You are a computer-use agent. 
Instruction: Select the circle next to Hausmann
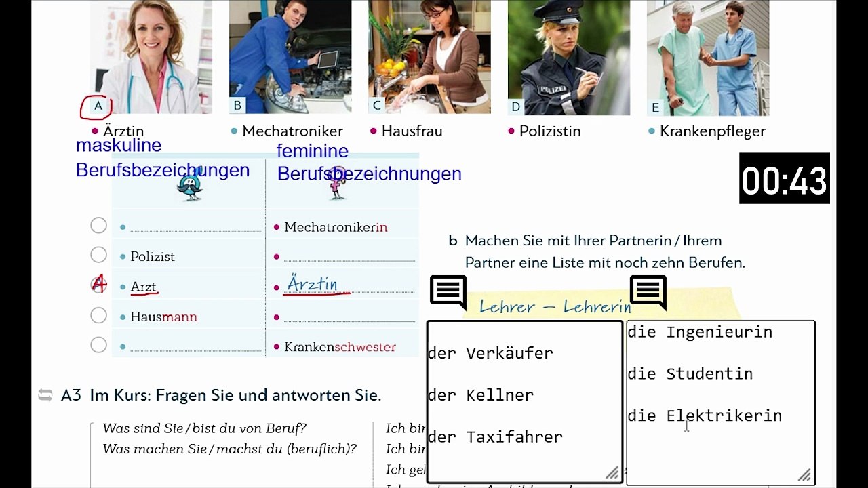(98, 315)
